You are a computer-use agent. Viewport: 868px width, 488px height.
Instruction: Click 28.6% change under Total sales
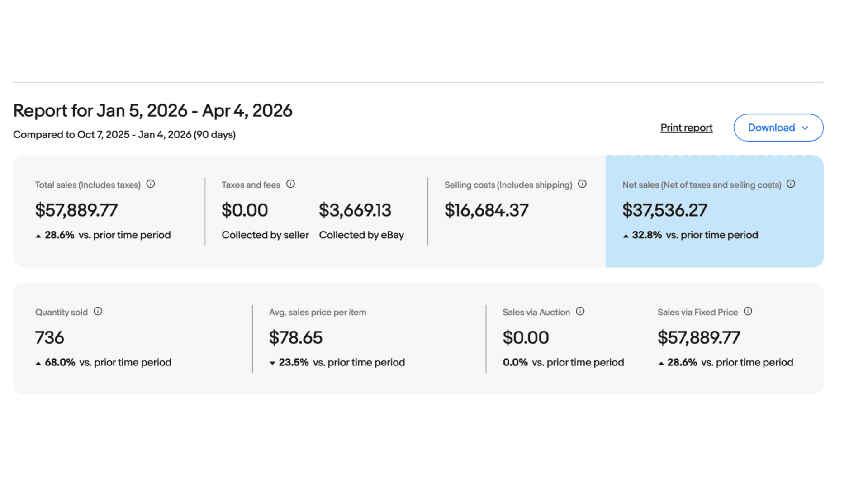tap(59, 235)
